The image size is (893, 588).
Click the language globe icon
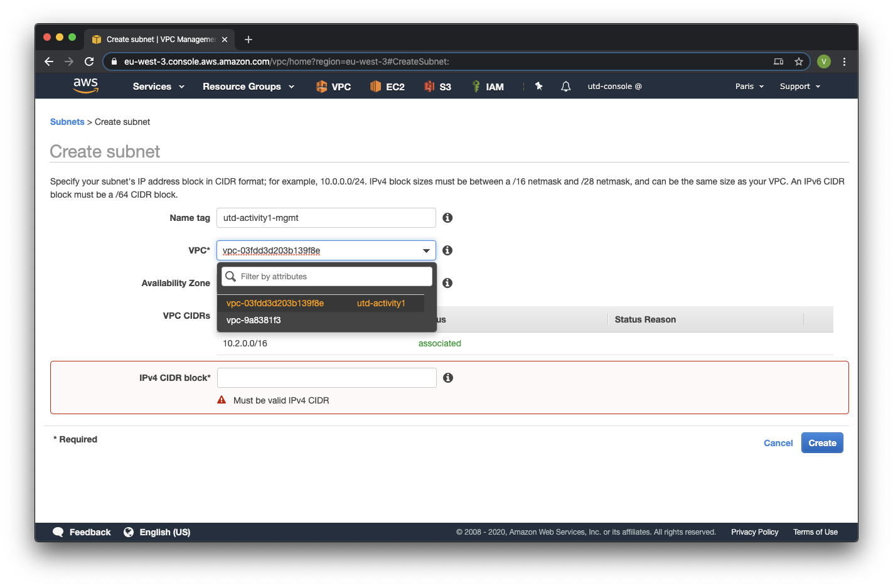pos(129,532)
